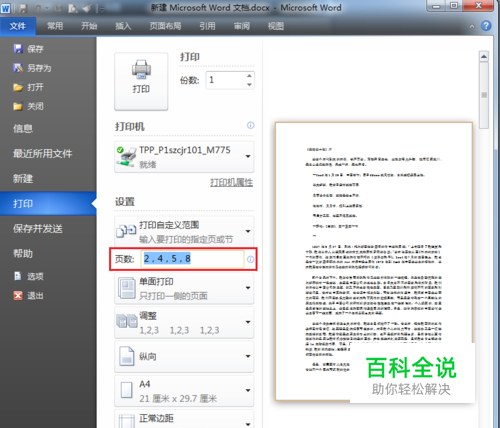Click the document print preview page
The image size is (500, 428).
374,261
